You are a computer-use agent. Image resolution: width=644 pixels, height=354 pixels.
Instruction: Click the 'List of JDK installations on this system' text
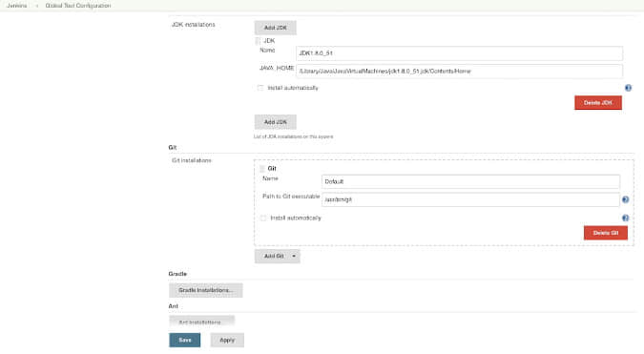[293, 136]
